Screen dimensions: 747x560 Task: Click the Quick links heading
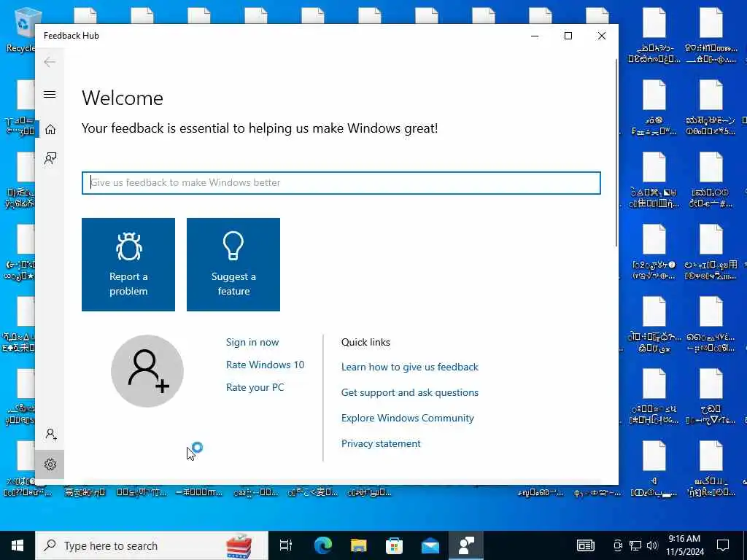coord(365,342)
